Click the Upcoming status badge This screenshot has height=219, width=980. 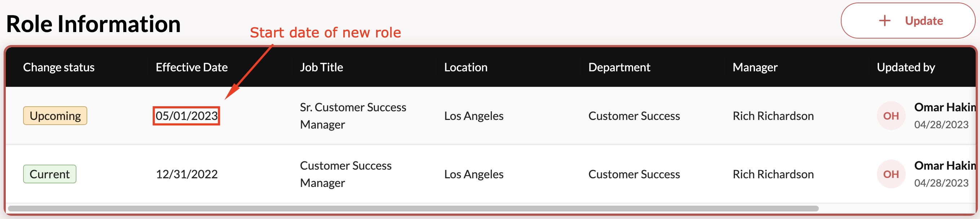pos(55,116)
